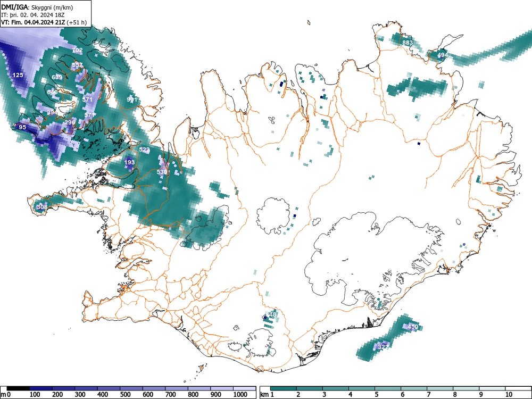Select the 8–9 km pale teal legend swatch
532x399 pixels.
point(466,388)
